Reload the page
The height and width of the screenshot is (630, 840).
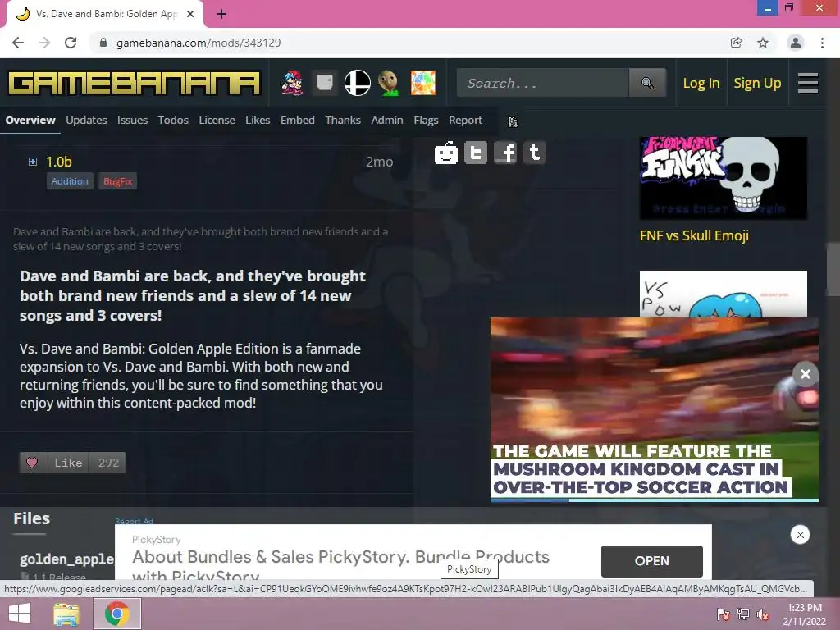(x=71, y=43)
